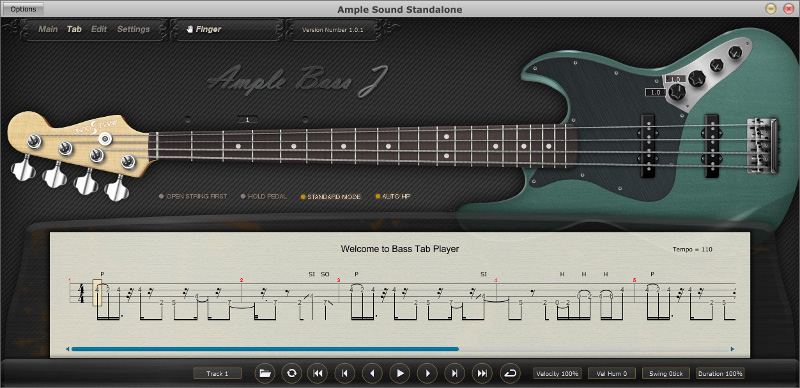Step back one note with the left arrow

coord(372,373)
